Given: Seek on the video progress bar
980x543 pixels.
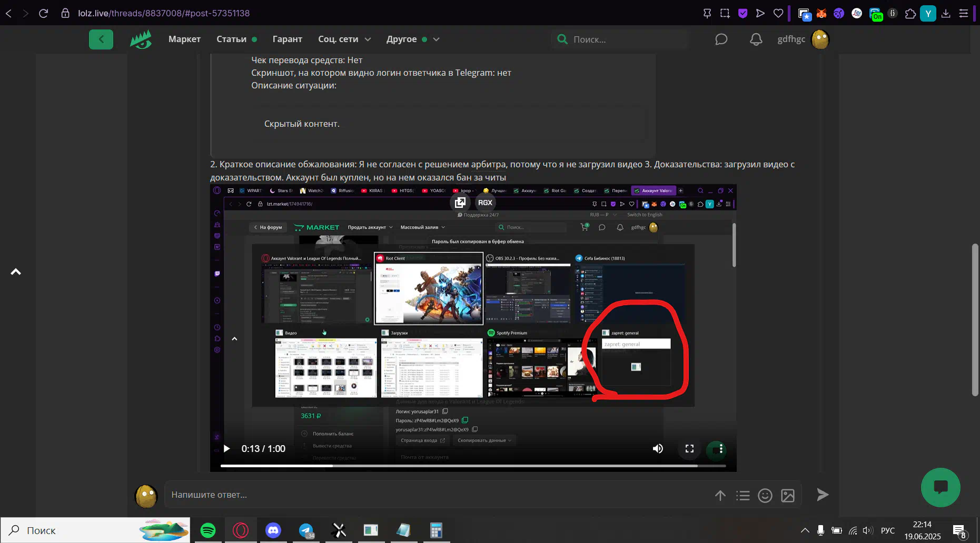Looking at the screenshot, I should pyautogui.click(x=473, y=466).
